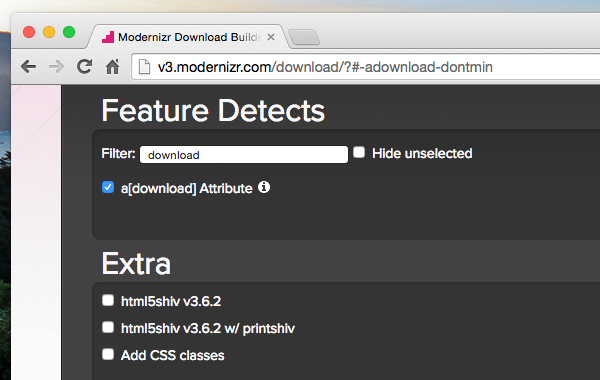Screen dimensions: 600x380
Task: Click the green maximize window button
Action: point(69,32)
